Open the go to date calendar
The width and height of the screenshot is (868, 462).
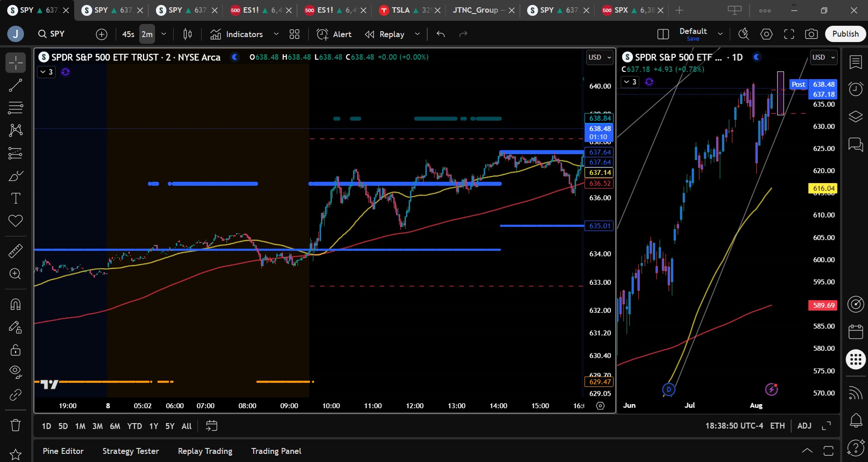tap(212, 426)
